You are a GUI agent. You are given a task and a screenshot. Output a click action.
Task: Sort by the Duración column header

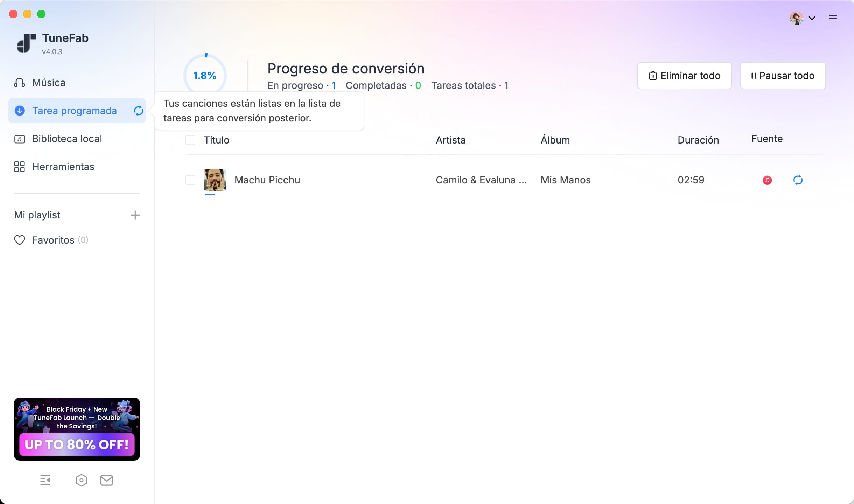[x=698, y=140]
